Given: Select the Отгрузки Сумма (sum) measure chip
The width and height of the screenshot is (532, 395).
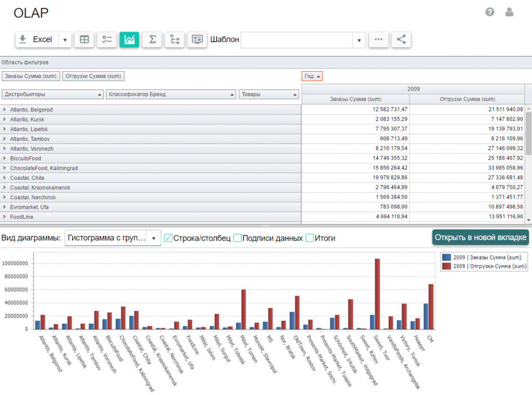Looking at the screenshot, I should 94,76.
